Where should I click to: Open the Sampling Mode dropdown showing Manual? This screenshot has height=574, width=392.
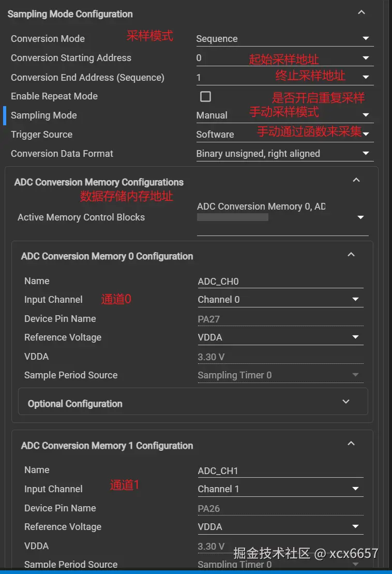pyautogui.click(x=365, y=115)
